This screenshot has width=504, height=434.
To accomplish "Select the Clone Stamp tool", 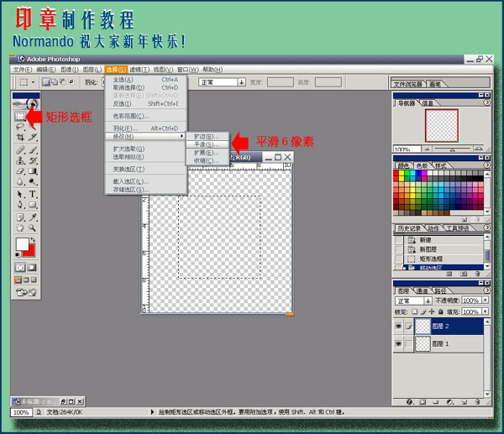I will click(x=20, y=160).
